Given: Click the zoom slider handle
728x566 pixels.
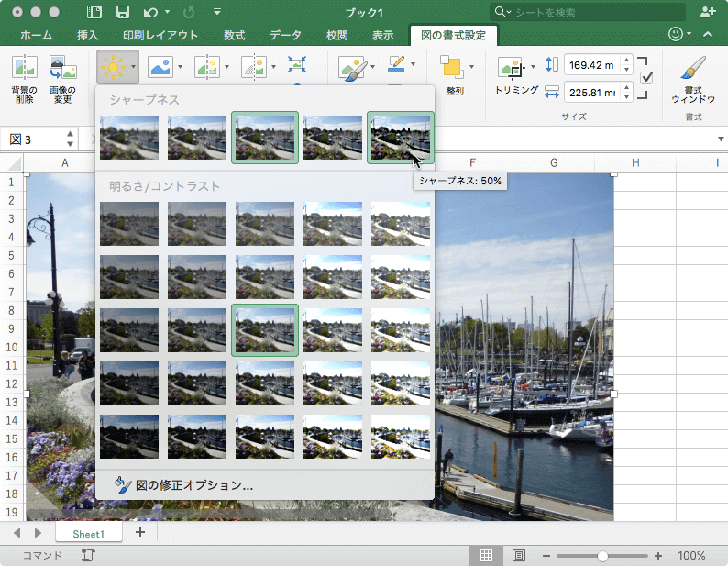Looking at the screenshot, I should [602, 556].
